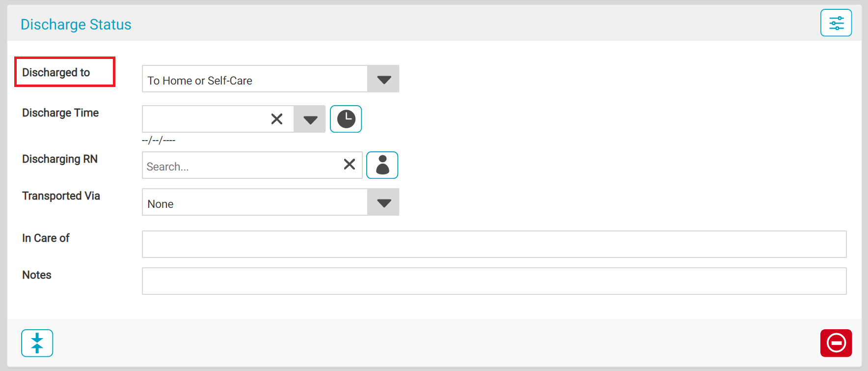Clear the Discharge Time field with X
The width and height of the screenshot is (868, 371).
[x=277, y=119]
